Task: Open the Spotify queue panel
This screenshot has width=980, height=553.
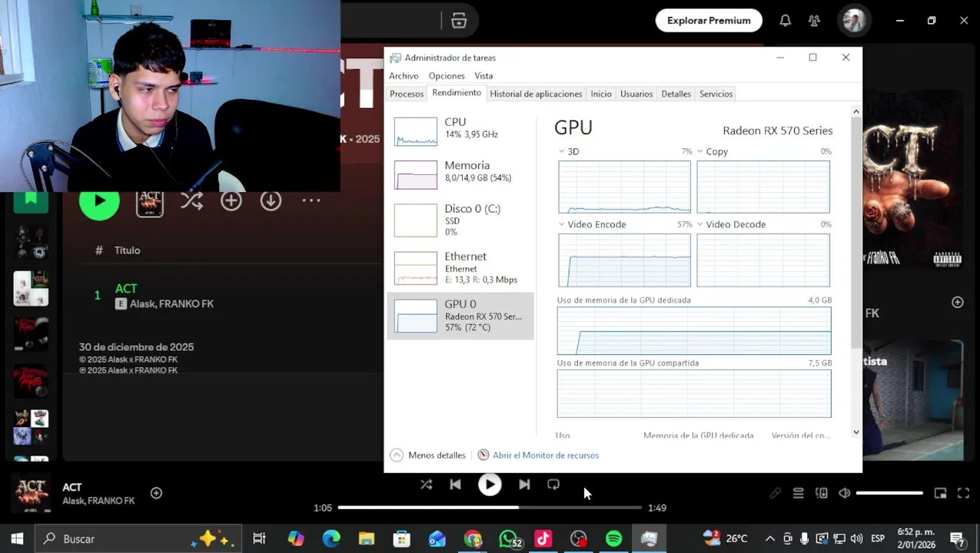Action: click(x=799, y=493)
